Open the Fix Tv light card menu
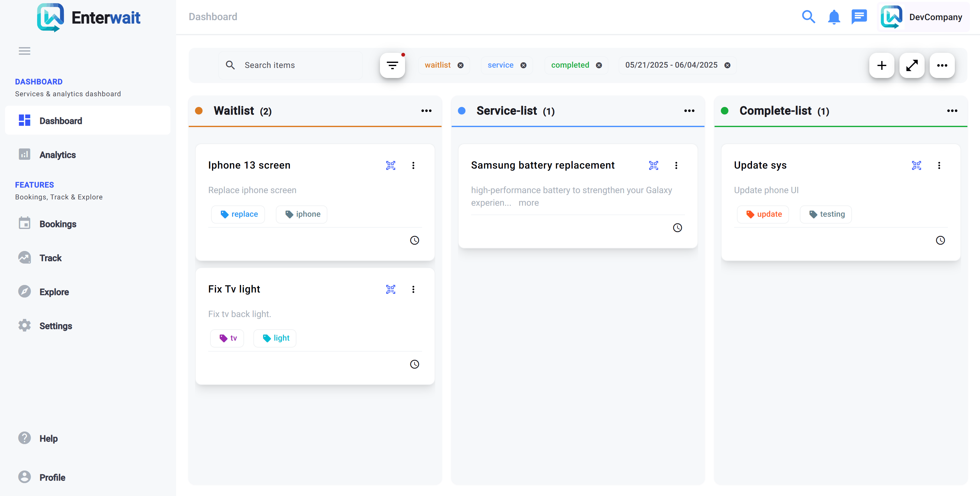Image resolution: width=980 pixels, height=496 pixels. (413, 289)
